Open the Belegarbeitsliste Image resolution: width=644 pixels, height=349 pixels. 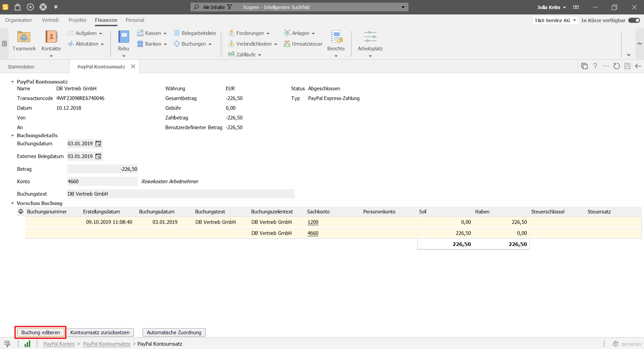click(x=195, y=33)
